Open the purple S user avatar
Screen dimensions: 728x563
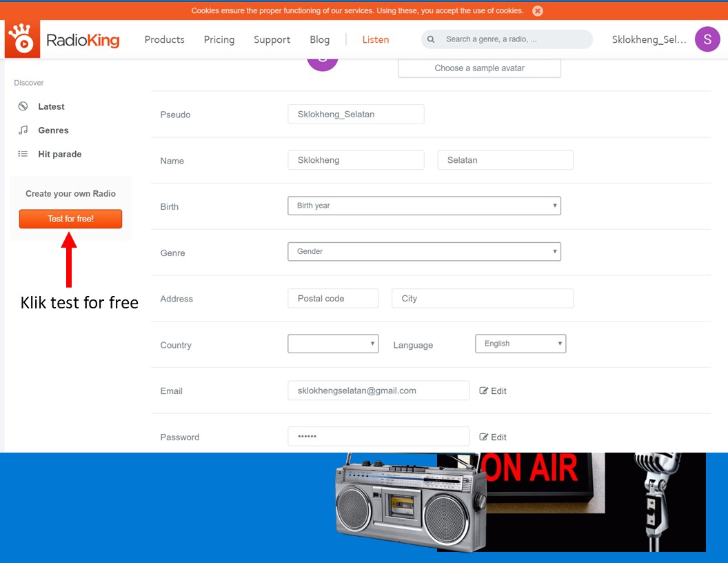pyautogui.click(x=707, y=39)
